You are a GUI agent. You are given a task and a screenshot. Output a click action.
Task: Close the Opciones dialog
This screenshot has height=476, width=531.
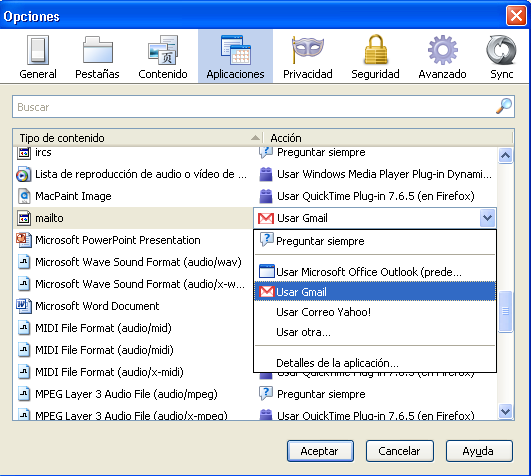pos(516,16)
